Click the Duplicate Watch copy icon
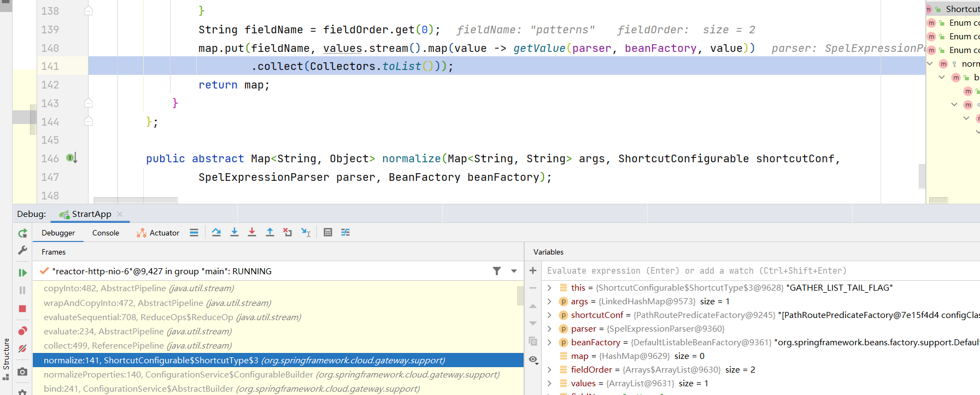This screenshot has width=980, height=395. pyautogui.click(x=533, y=341)
